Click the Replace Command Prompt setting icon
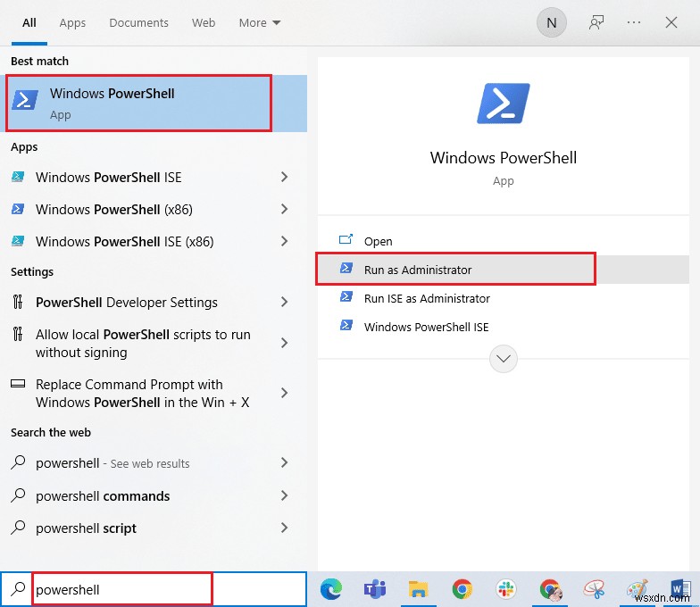The width and height of the screenshot is (700, 607). coord(18,384)
